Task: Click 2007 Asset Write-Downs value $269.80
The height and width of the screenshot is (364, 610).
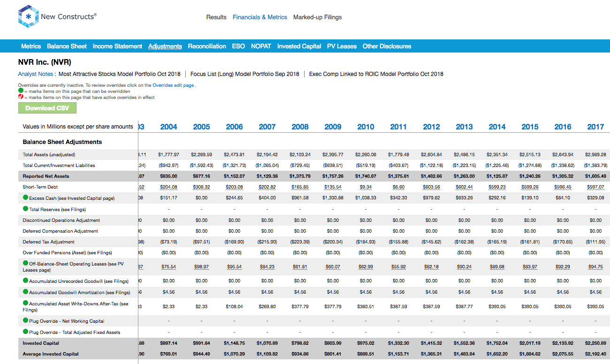Action: click(267, 306)
